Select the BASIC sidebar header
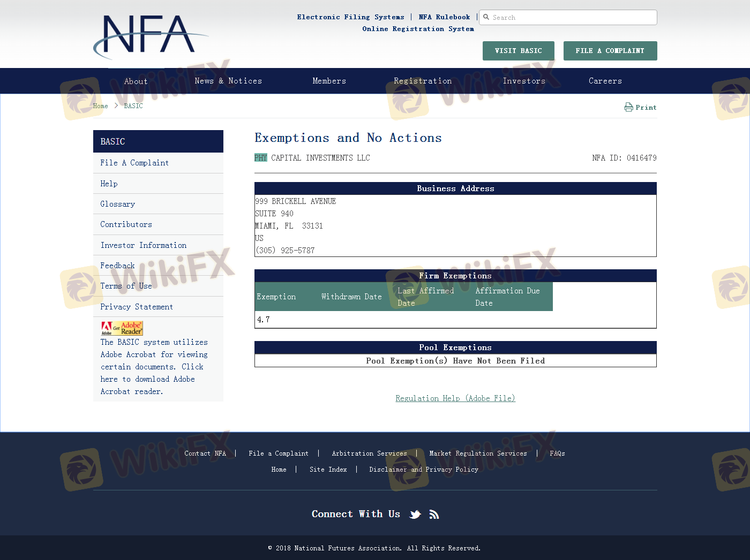Image resolution: width=750 pixels, height=560 pixels. pyautogui.click(x=158, y=141)
